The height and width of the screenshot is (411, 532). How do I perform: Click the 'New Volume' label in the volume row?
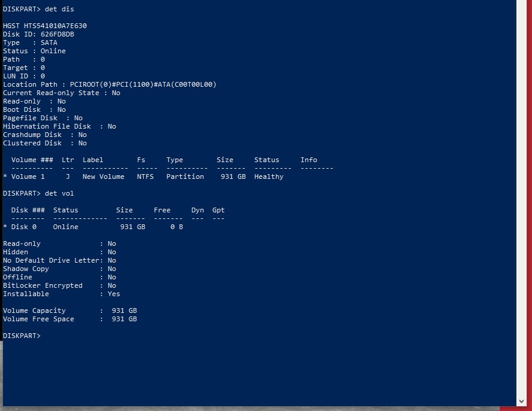tap(104, 176)
